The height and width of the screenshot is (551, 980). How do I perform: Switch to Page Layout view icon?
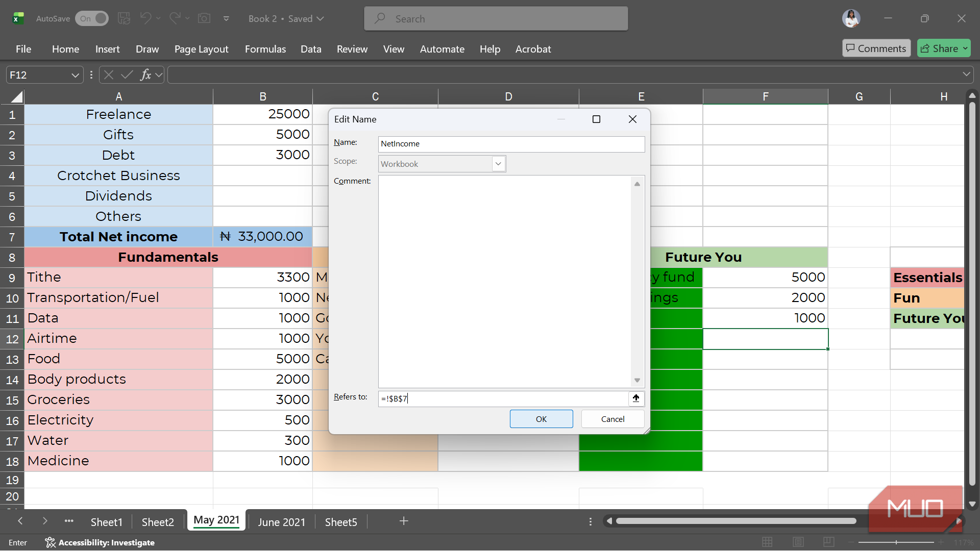click(x=798, y=542)
